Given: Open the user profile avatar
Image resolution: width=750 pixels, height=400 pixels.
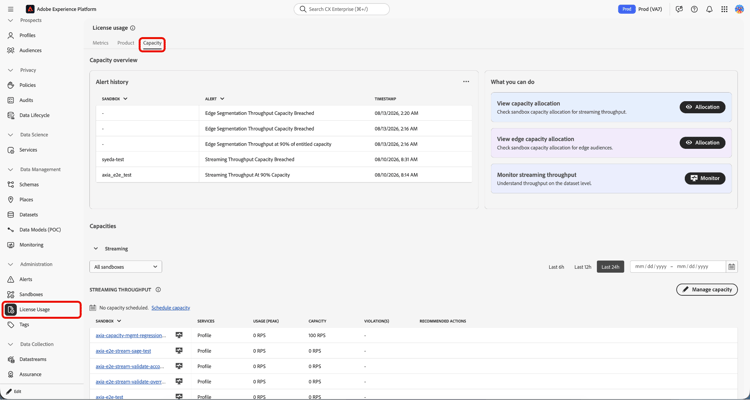Looking at the screenshot, I should coord(739,9).
